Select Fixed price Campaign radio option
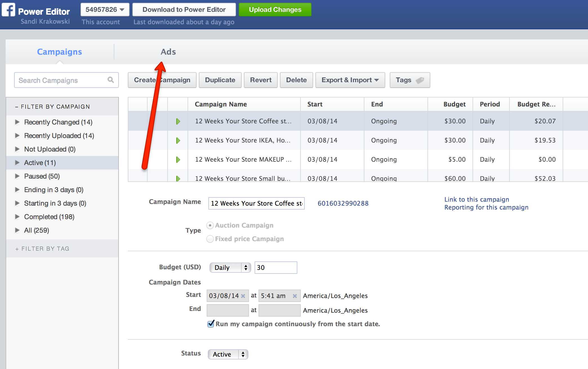Screen dimensions: 588x369 pyautogui.click(x=210, y=239)
